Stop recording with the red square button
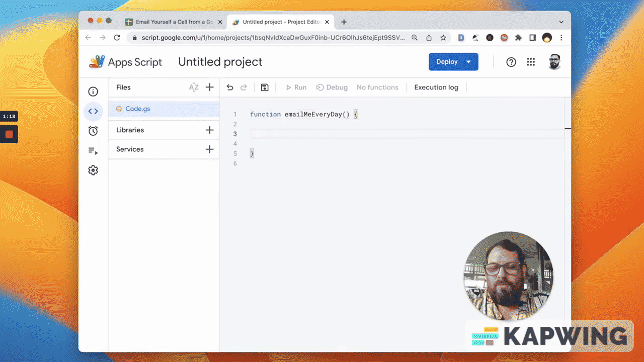Screen dimensions: 644x362 [x=9, y=134]
